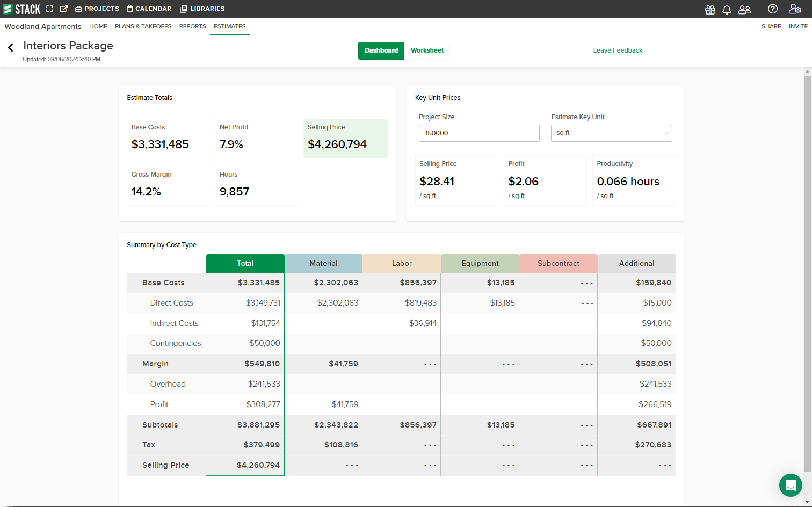Open the CALENDAR menu item
The image size is (812, 507).
pos(149,9)
